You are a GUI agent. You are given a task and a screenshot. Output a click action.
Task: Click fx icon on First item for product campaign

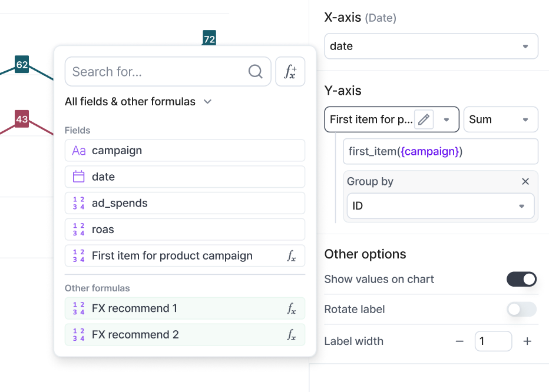pos(292,256)
